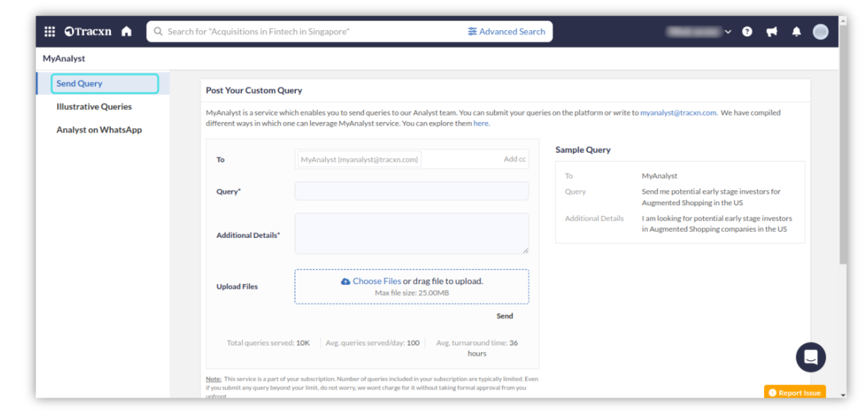Open the help question mark icon

747,32
